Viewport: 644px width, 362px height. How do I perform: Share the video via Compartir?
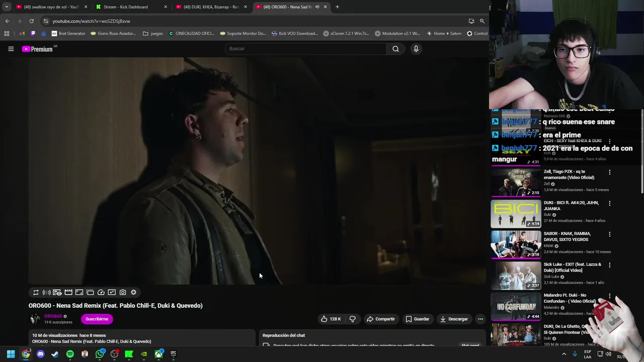381,319
